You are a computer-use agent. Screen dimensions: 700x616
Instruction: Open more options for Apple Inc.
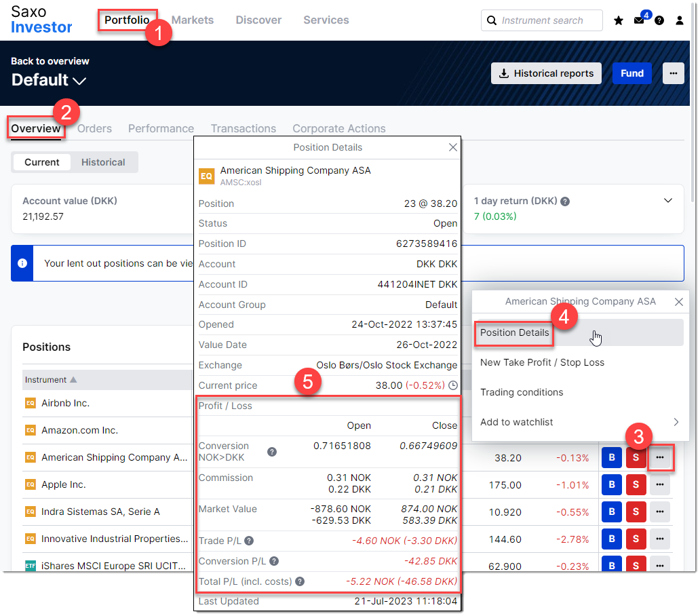(660, 485)
